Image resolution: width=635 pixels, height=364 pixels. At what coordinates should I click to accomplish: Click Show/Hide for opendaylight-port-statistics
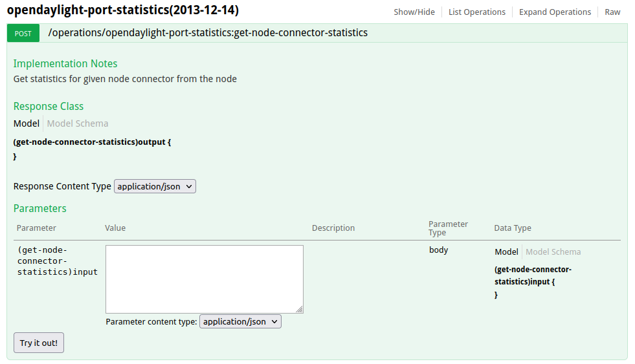414,12
